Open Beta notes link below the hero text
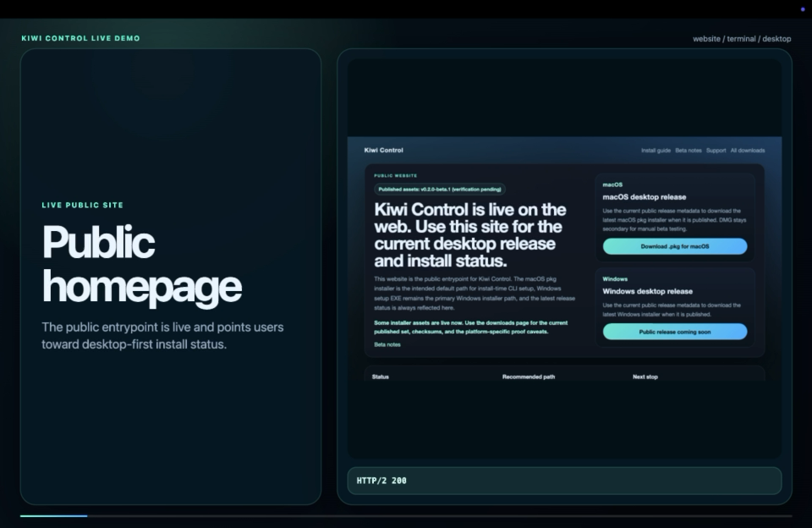 coord(387,344)
